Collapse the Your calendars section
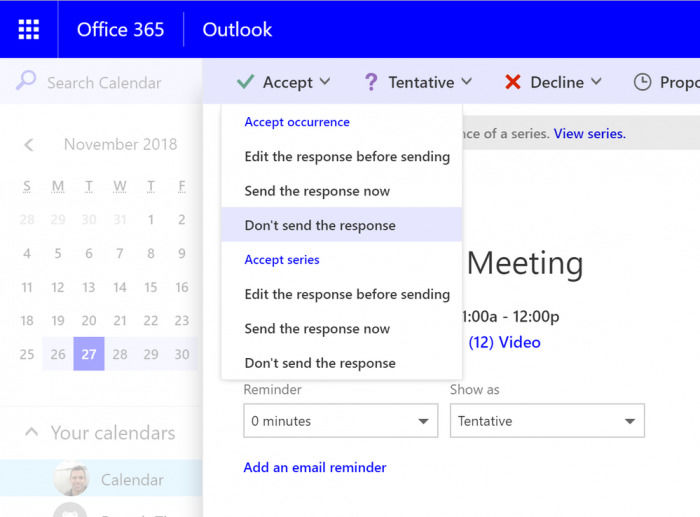This screenshot has height=517, width=700. click(x=32, y=432)
